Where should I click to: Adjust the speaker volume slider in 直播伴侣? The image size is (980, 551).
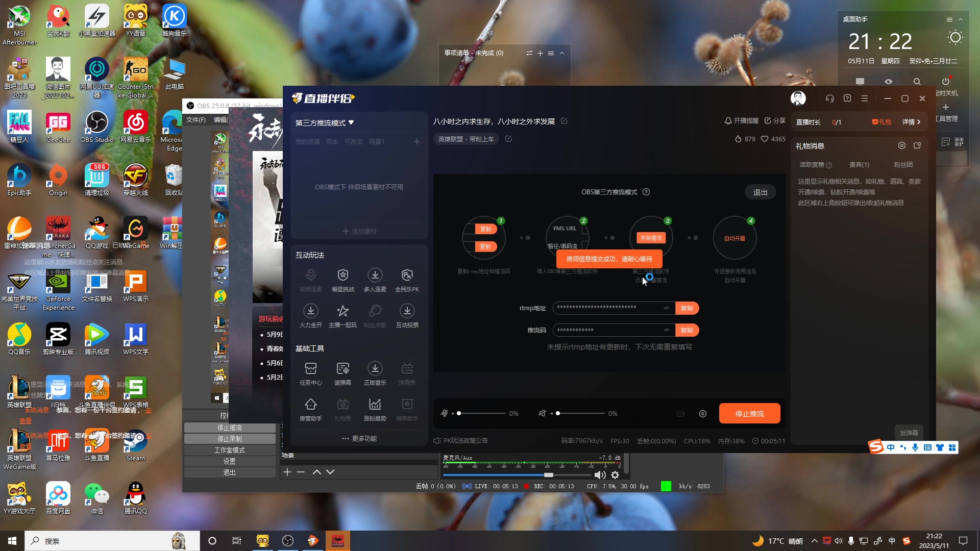pos(581,413)
